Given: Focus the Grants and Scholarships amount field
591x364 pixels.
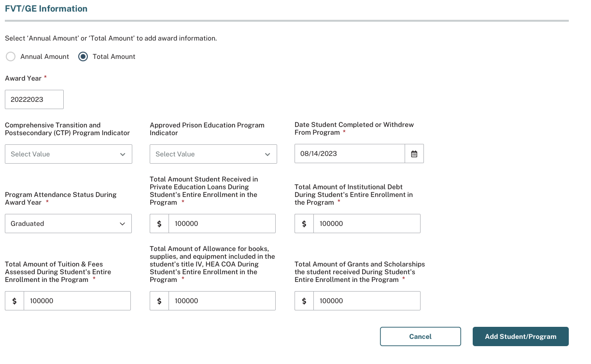Looking at the screenshot, I should [x=366, y=301].
